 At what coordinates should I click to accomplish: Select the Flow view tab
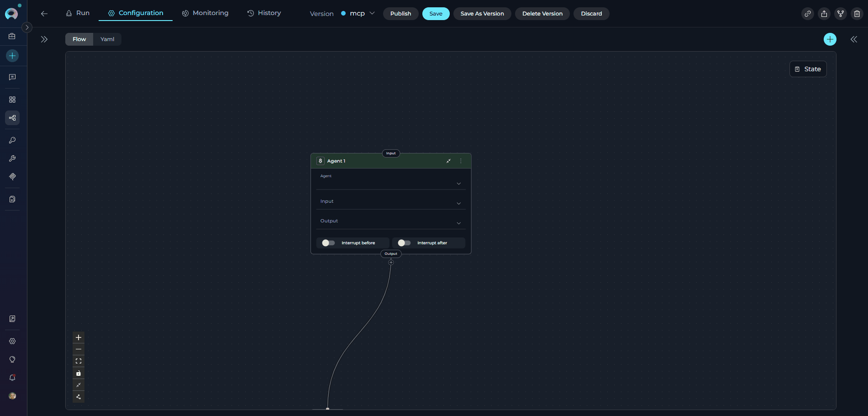point(79,39)
